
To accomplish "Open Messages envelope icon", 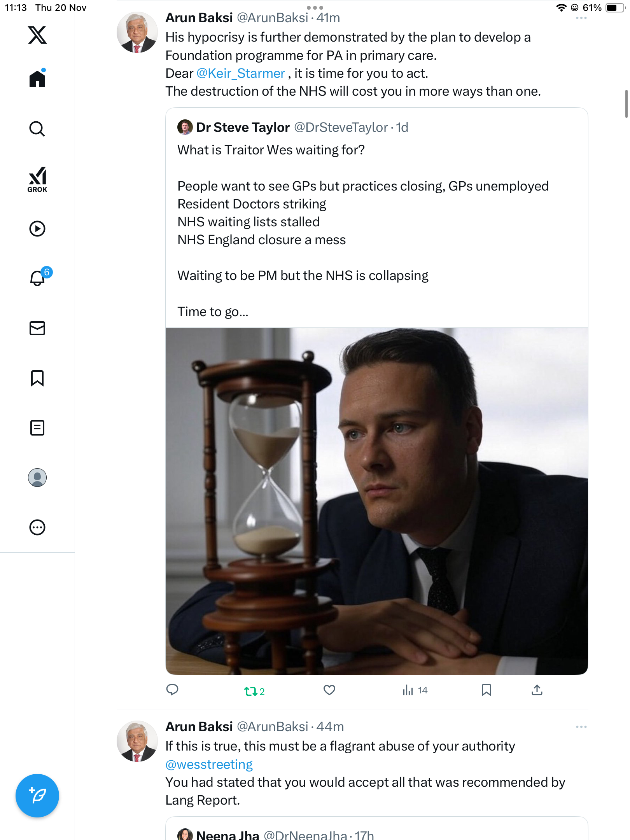I will (37, 328).
